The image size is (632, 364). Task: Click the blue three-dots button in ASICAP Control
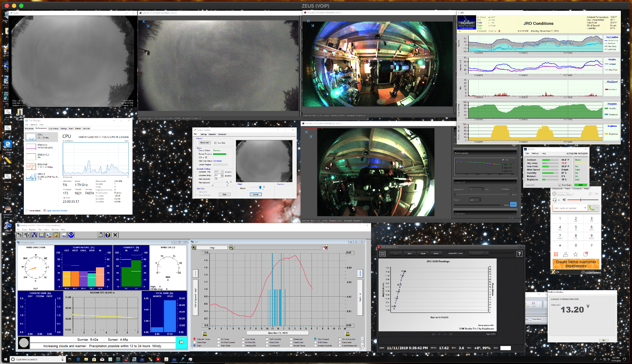tap(513, 205)
